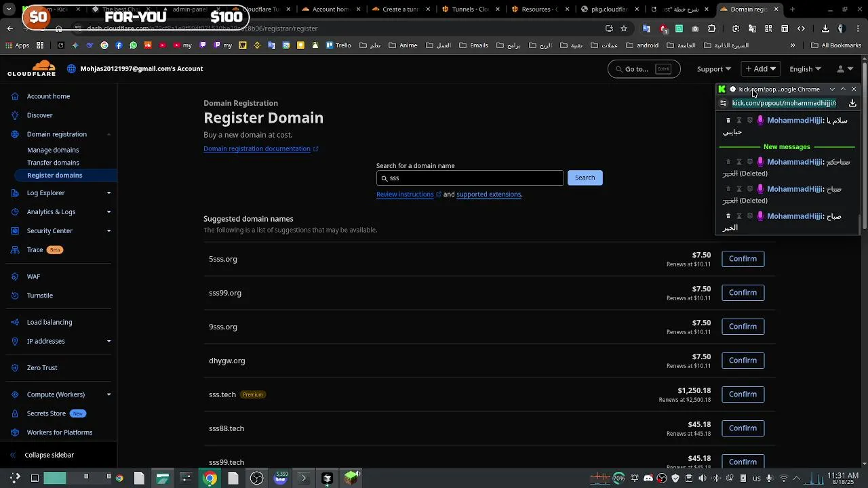Confirm the sss88.tech domain
Screen dimensions: 868x488
[x=743, y=428]
